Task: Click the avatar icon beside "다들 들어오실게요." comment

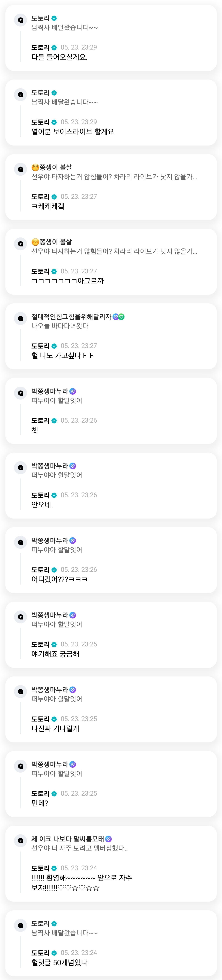Action: click(21, 20)
